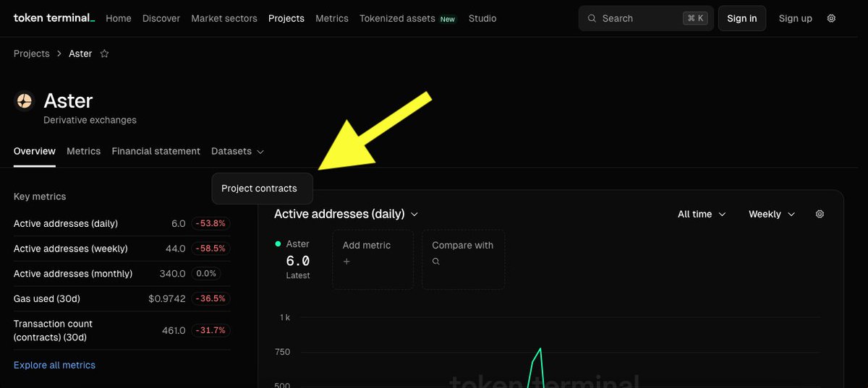Image resolution: width=868 pixels, height=388 pixels.
Task: Click the Sign up link
Action: (796, 18)
